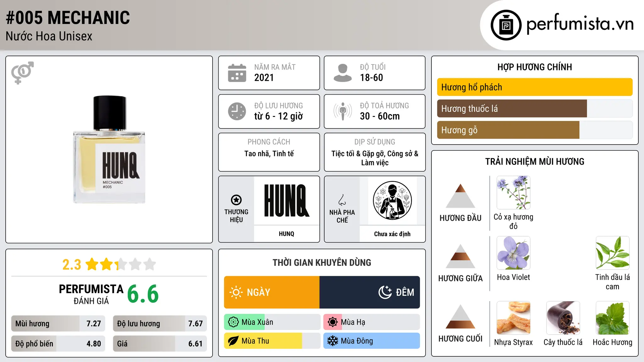
Task: Open the Cây thuốc lá note image
Action: coord(563,318)
